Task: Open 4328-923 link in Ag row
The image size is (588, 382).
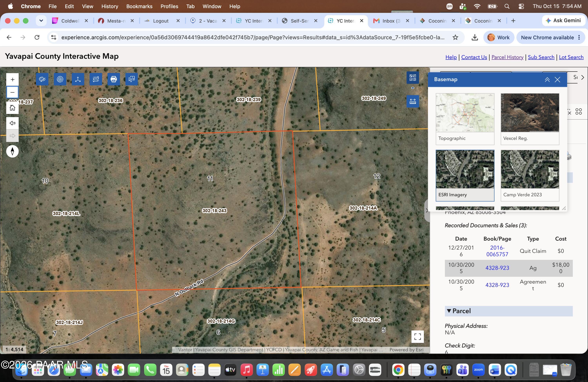Action: pyautogui.click(x=497, y=268)
